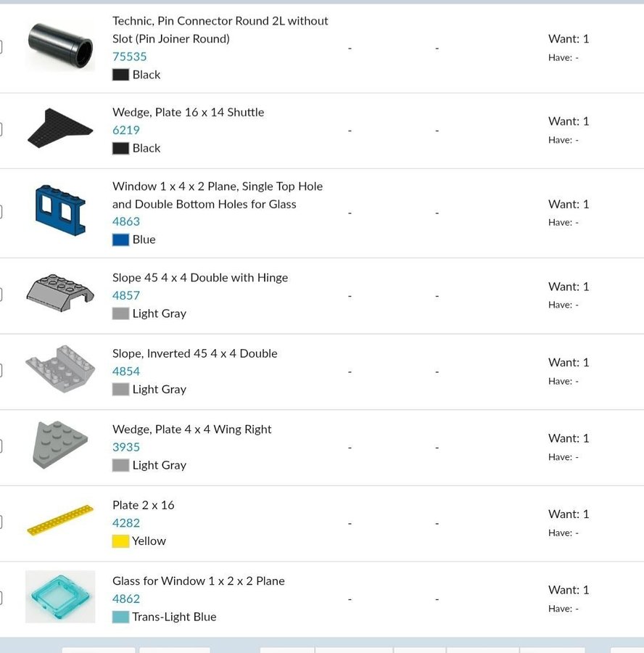Image resolution: width=644 pixels, height=653 pixels.
Task: Select the Yellow color swatch
Action: [120, 541]
